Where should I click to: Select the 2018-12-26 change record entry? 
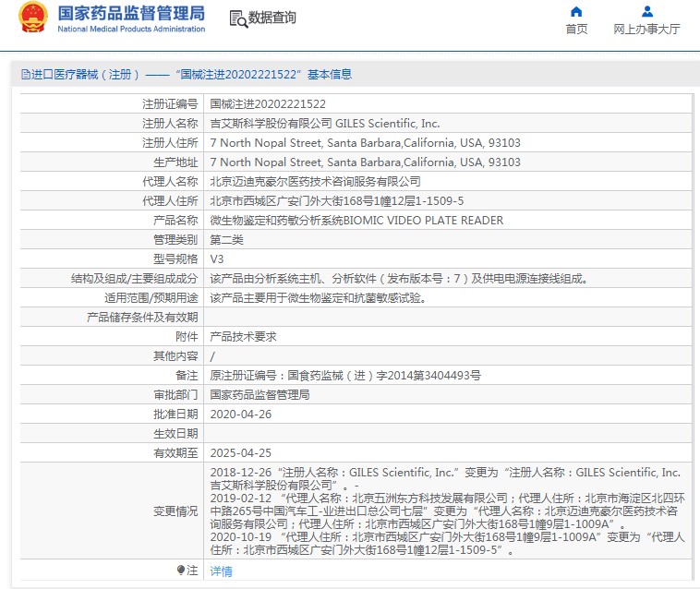tap(445, 479)
